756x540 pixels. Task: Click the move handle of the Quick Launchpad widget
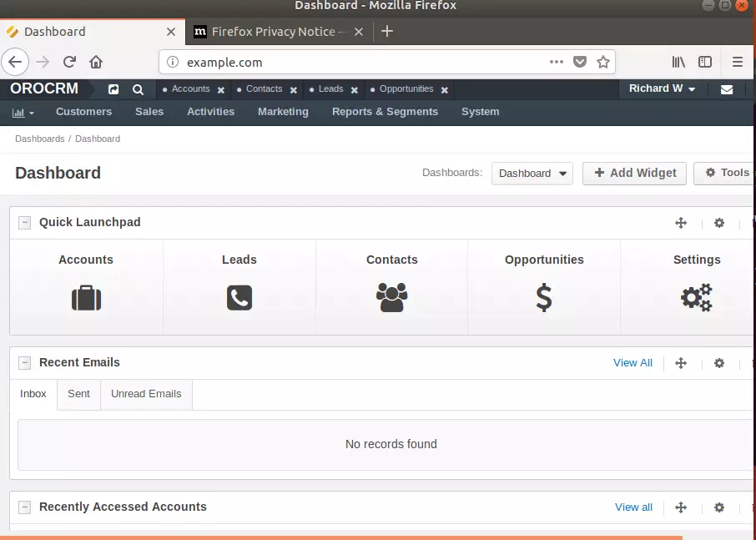[681, 223]
